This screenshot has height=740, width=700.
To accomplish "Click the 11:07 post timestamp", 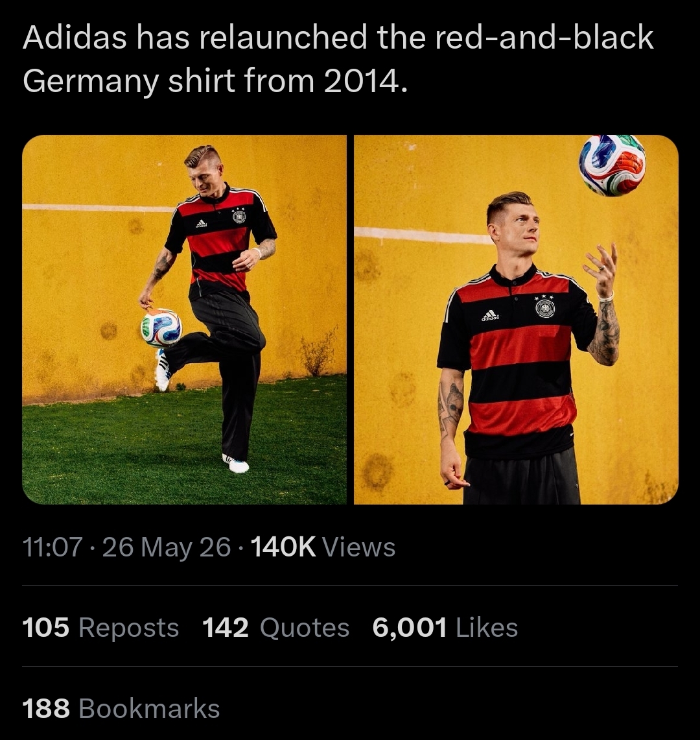I will point(52,547).
